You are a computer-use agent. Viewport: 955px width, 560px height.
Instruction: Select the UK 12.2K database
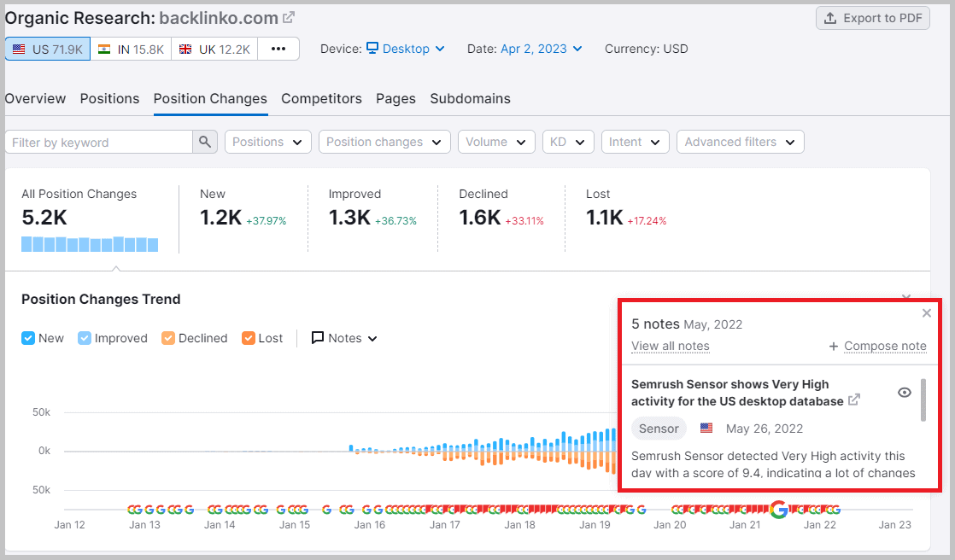[x=214, y=50]
